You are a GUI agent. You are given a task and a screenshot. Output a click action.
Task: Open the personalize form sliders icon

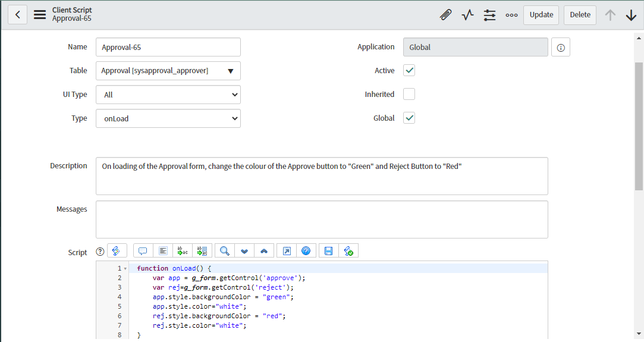click(489, 15)
